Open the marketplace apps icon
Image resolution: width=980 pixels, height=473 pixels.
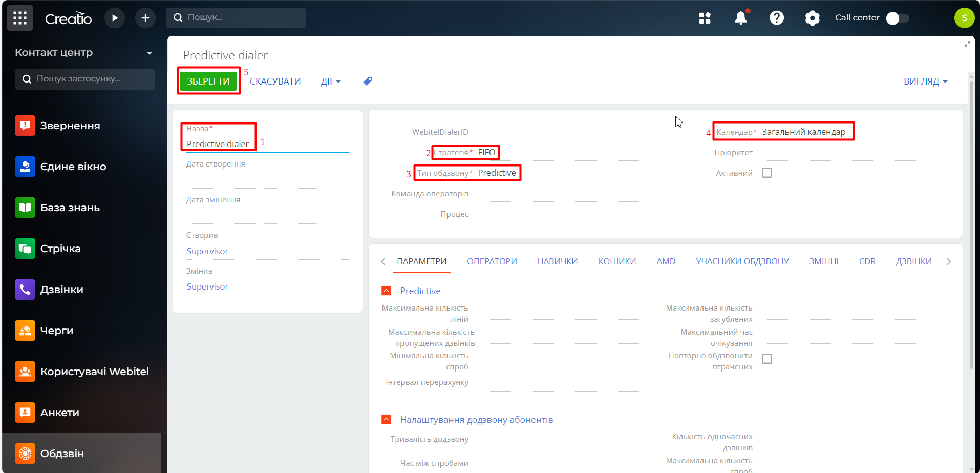click(705, 18)
